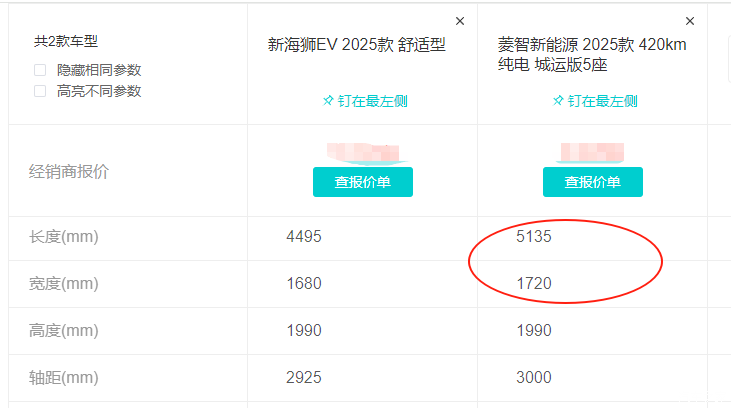Click 新海狮EV wheelbase value 2925
The image size is (731, 408).
[x=304, y=378]
